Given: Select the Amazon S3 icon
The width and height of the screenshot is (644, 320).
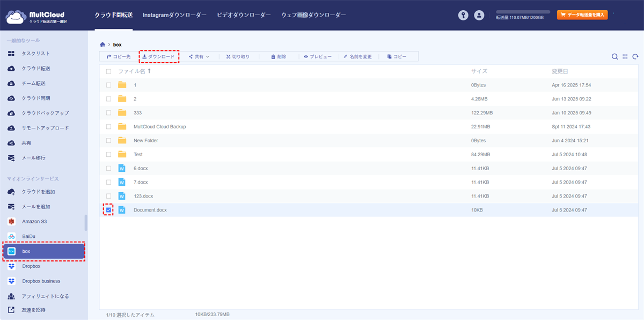Looking at the screenshot, I should point(11,221).
